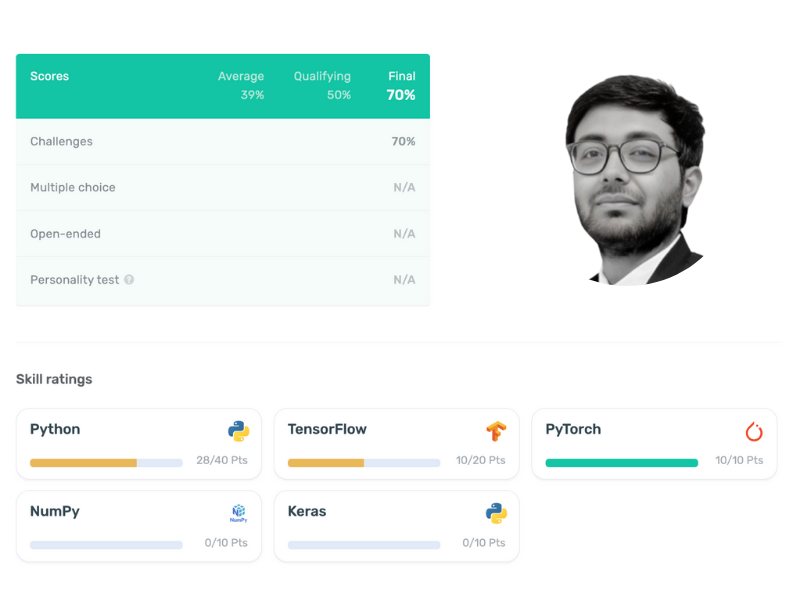The image size is (800, 600).
Task: Click the Qualifying 50% score header
Action: point(322,85)
